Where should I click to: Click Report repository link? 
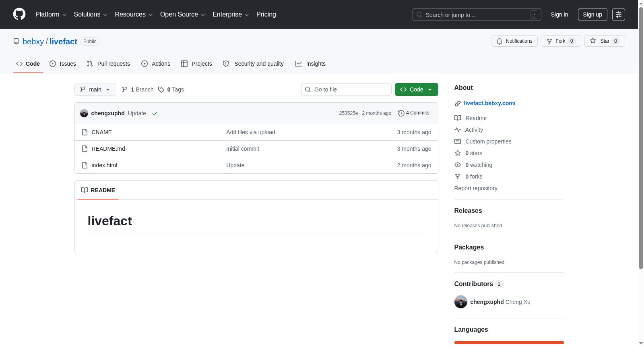pos(476,188)
